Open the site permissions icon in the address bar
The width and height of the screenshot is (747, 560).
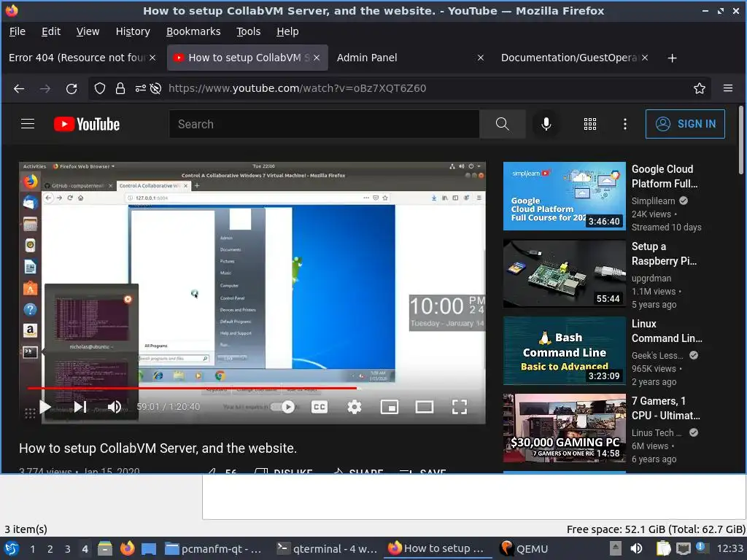coord(141,88)
